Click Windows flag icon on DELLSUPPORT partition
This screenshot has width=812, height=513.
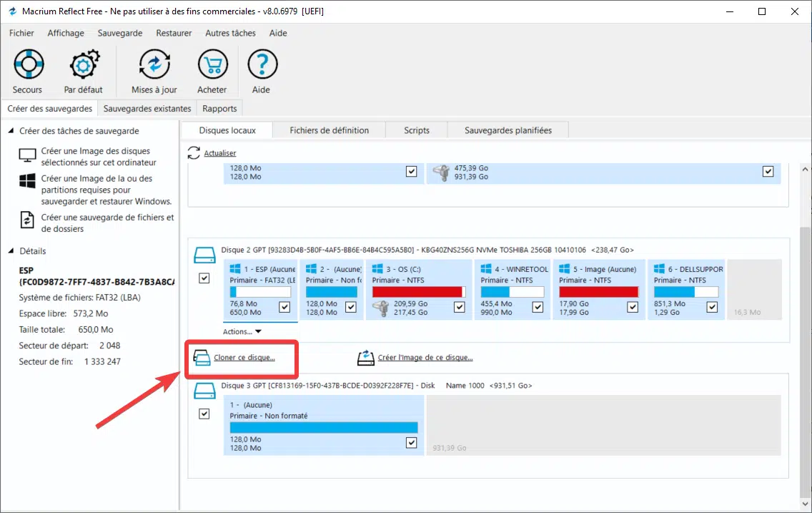(x=659, y=268)
